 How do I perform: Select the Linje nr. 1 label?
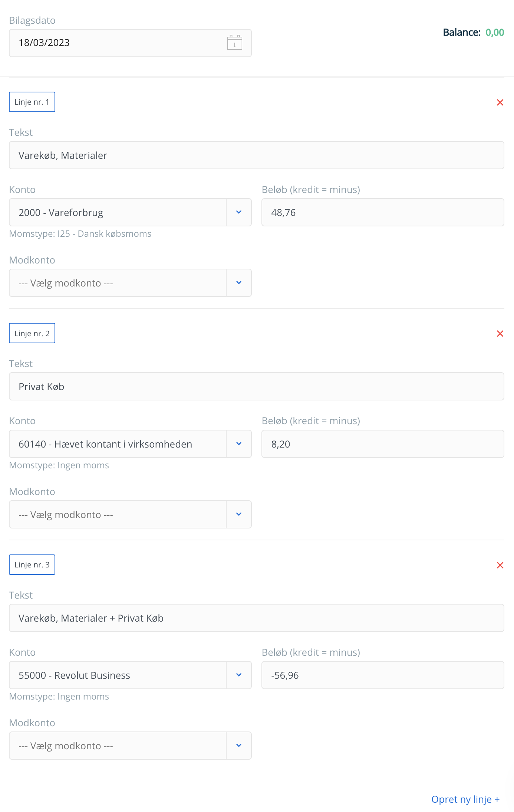(x=32, y=102)
